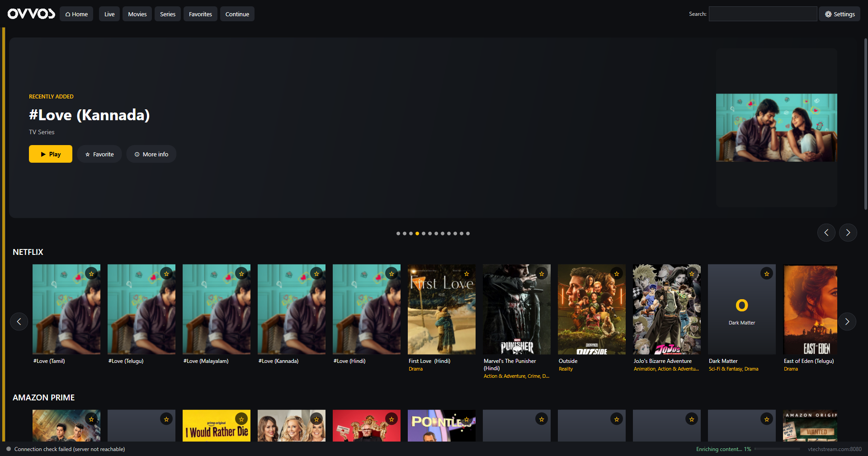Go to previous featured banner slide
The width and height of the screenshot is (868, 456).
click(x=826, y=232)
